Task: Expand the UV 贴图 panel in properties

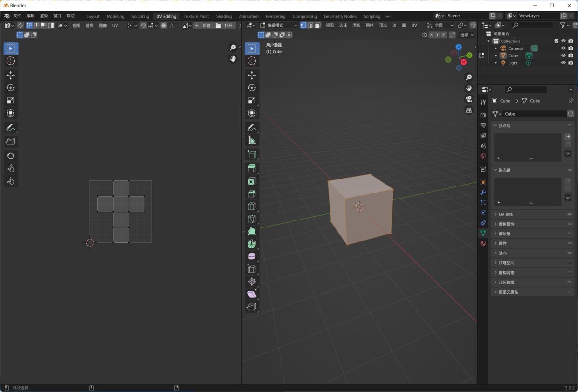Action: click(x=507, y=214)
